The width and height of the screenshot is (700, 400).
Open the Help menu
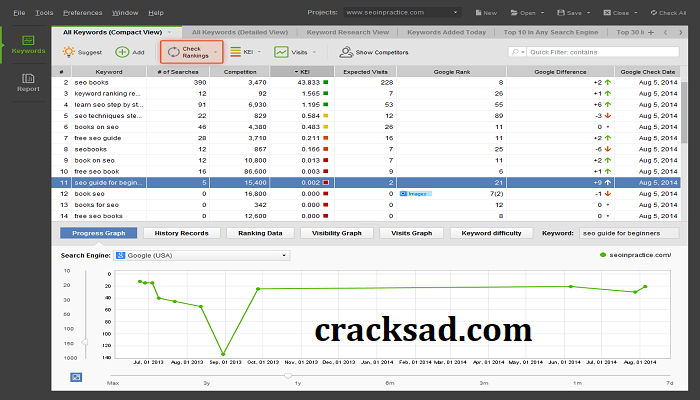[x=156, y=12]
